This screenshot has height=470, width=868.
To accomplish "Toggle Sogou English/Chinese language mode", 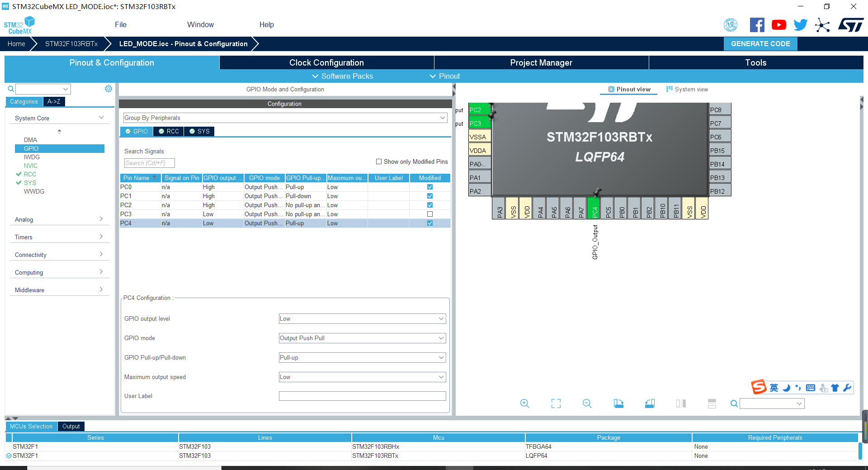I will click(774, 388).
